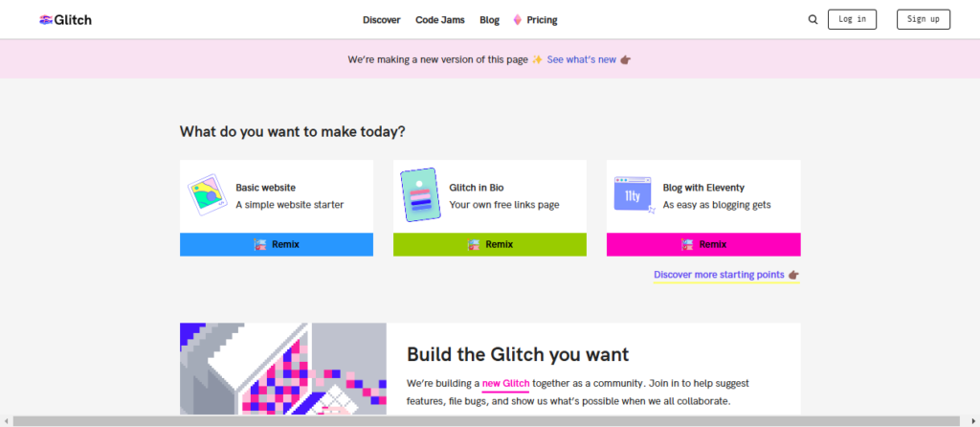The width and height of the screenshot is (980, 427).
Task: Go to the Blog page
Action: pos(489,20)
